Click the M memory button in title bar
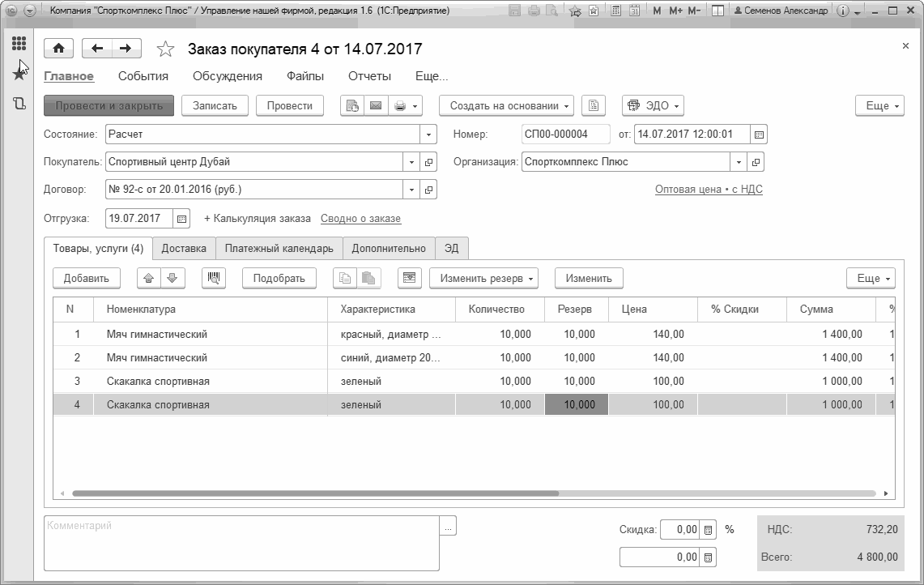Image resolution: width=924 pixels, height=585 pixels. point(657,11)
